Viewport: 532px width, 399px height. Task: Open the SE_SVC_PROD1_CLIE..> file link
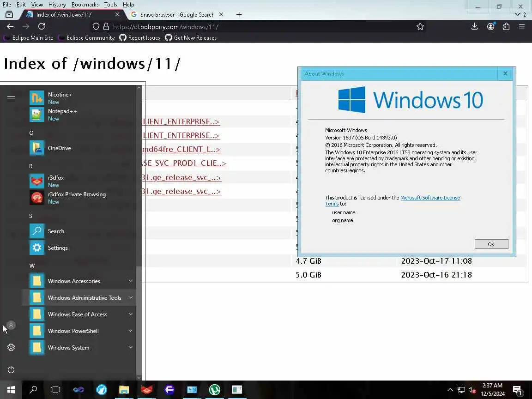tap(184, 163)
